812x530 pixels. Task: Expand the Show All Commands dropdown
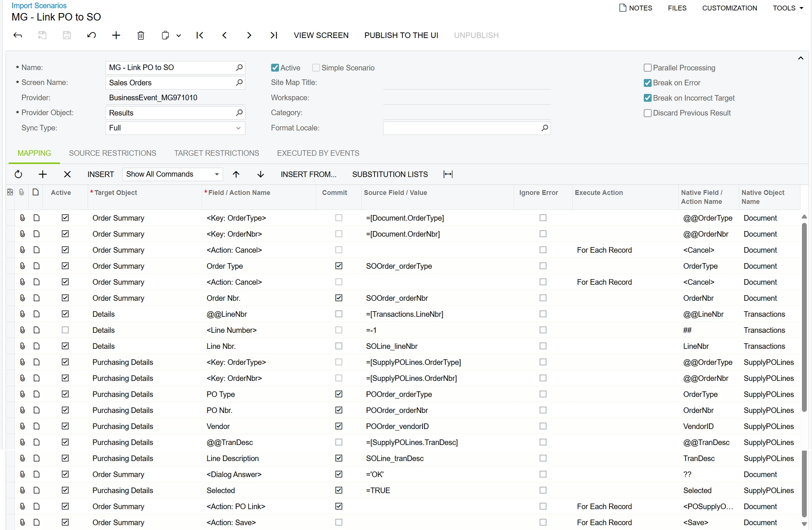216,174
